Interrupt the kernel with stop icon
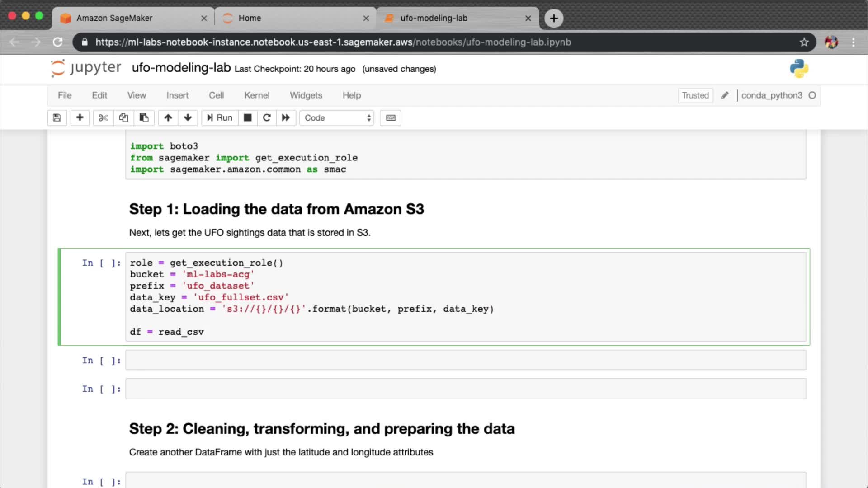Image resolution: width=868 pixels, height=488 pixels. point(247,118)
